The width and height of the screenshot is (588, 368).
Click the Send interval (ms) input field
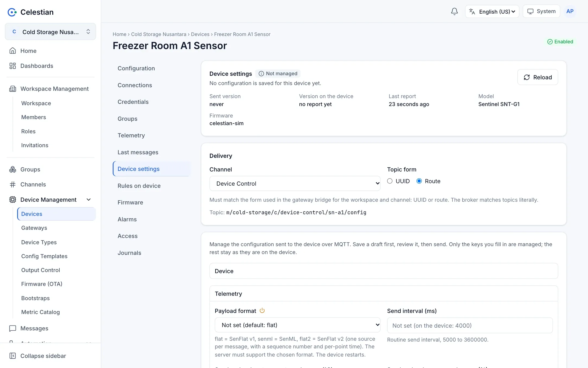(x=470, y=325)
